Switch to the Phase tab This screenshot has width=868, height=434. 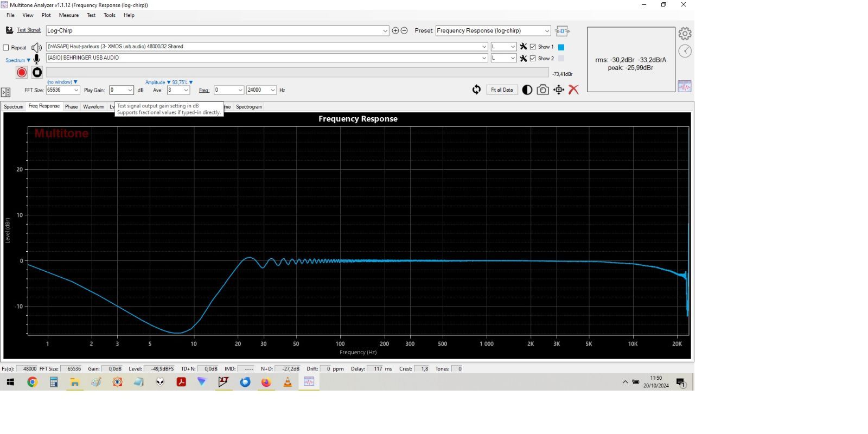point(72,107)
